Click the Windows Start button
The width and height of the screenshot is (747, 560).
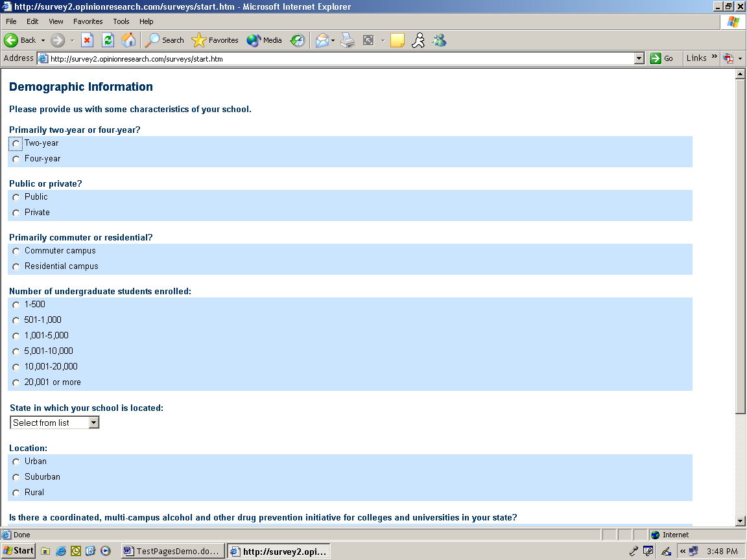point(19,551)
